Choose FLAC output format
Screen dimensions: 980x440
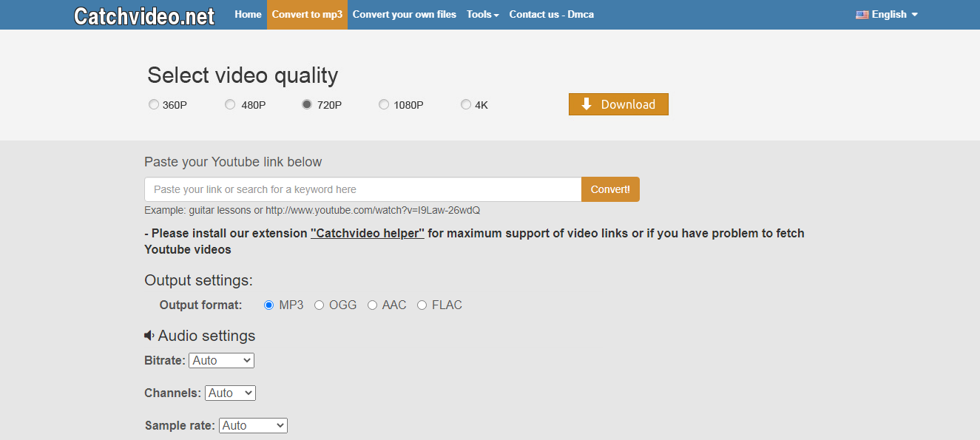point(422,305)
